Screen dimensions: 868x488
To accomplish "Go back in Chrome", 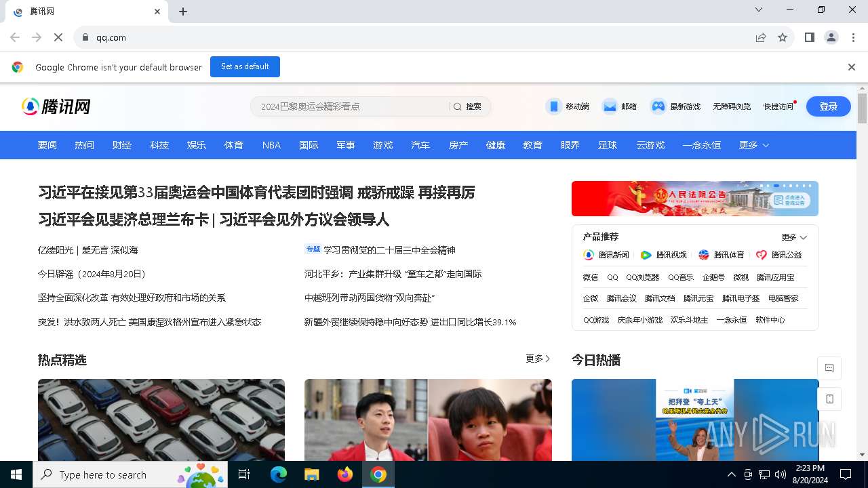I will (x=15, y=37).
